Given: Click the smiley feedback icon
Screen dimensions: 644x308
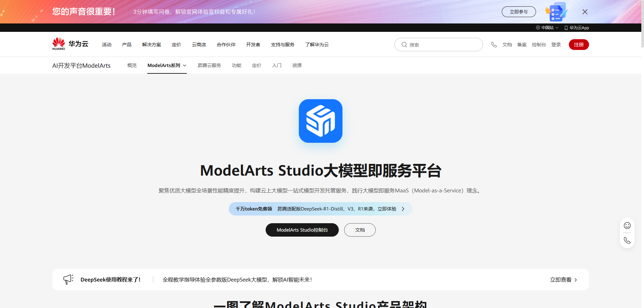Looking at the screenshot, I should (x=627, y=226).
